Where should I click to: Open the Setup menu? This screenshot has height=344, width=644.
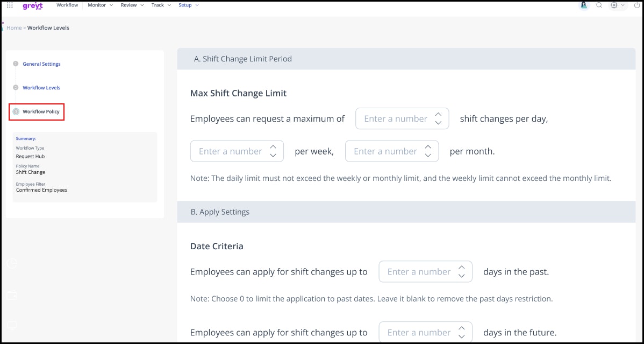click(189, 5)
